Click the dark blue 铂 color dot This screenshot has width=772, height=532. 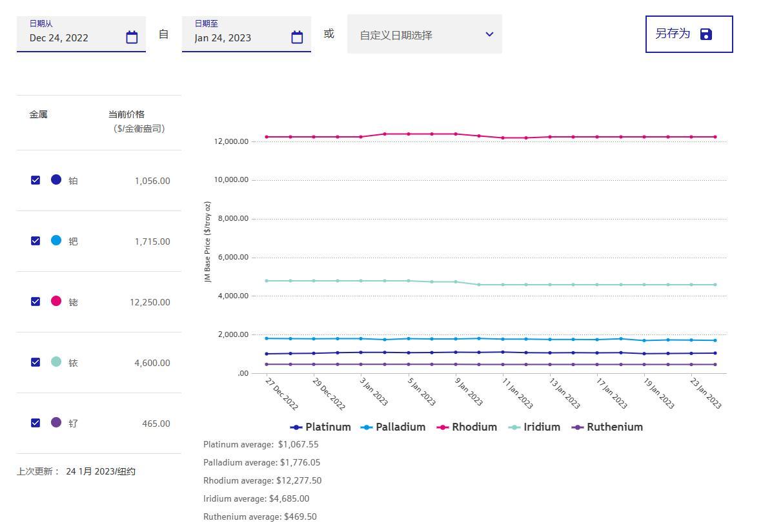pyautogui.click(x=56, y=179)
